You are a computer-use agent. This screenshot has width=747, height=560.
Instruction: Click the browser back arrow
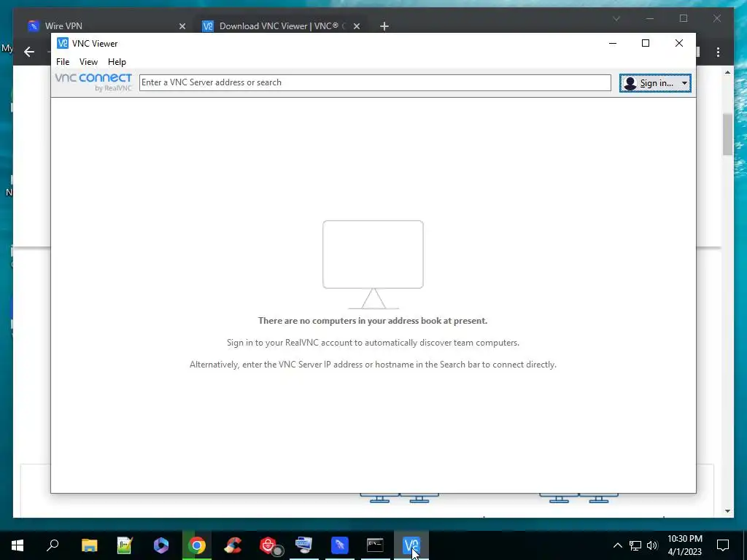point(29,52)
